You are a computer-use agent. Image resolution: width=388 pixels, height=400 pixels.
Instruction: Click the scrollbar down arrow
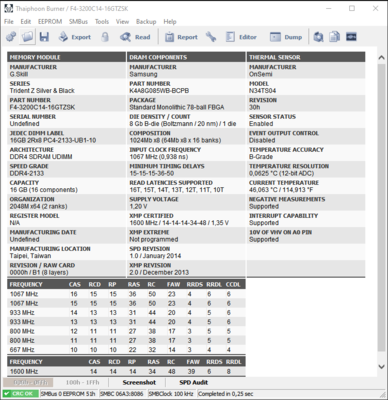382,366
